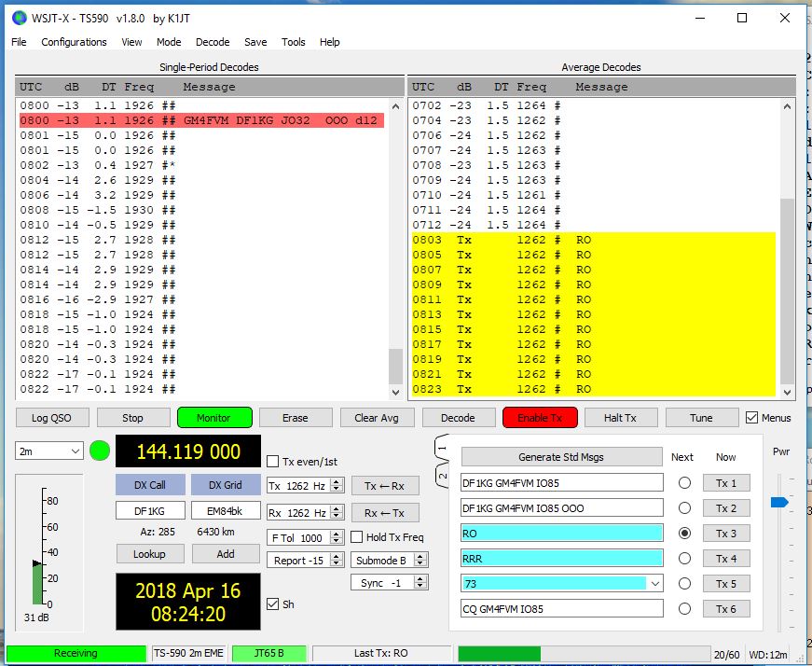Click the Pwr slider handle

(779, 502)
